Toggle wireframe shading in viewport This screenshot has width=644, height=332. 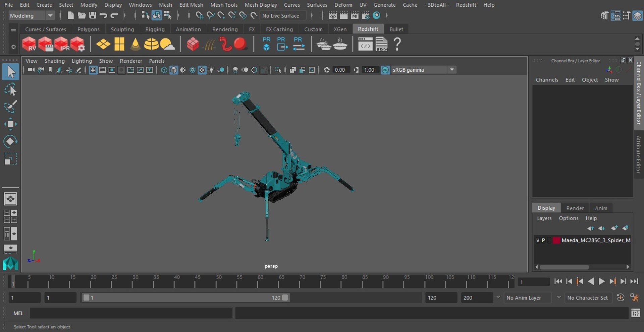[164, 70]
